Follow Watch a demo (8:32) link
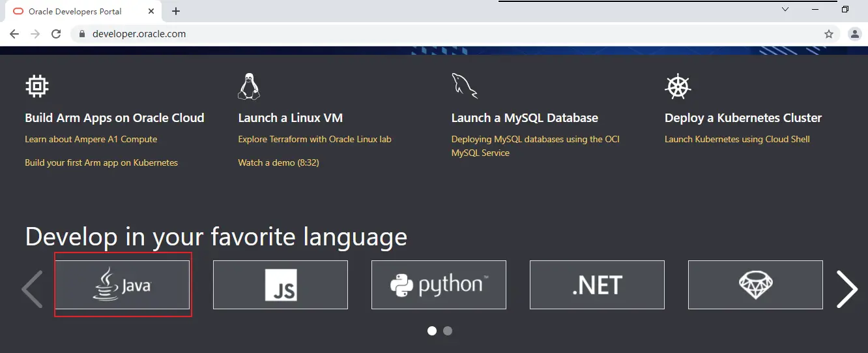Viewport: 868px width, 353px height. click(x=279, y=162)
